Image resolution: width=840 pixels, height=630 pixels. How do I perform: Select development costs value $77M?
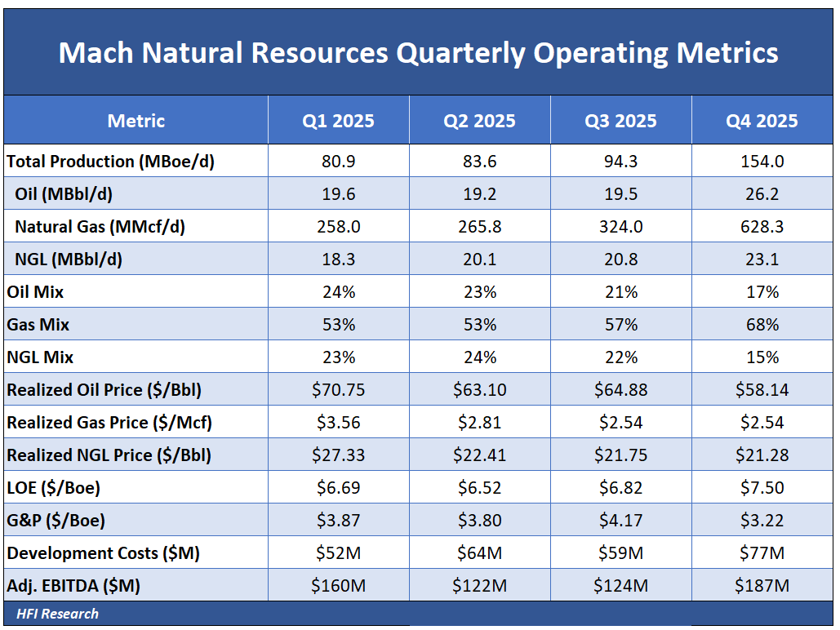coord(762,553)
